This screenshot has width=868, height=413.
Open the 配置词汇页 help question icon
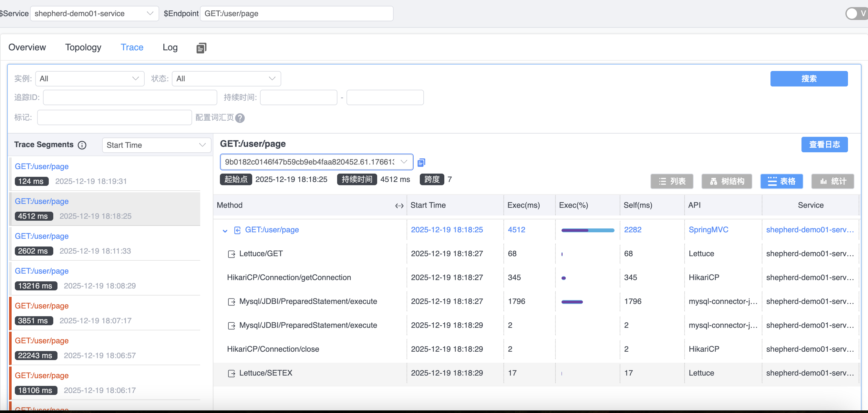coord(240,118)
